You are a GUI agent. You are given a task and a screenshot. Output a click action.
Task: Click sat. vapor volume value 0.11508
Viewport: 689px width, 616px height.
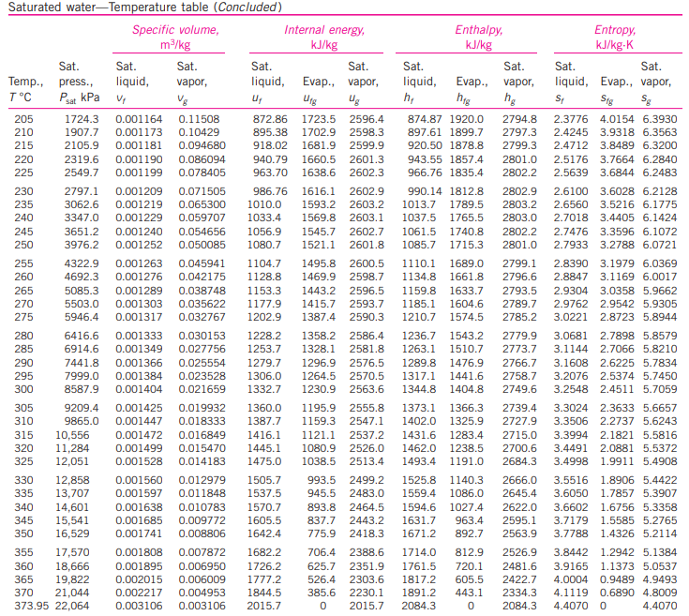[x=199, y=119]
